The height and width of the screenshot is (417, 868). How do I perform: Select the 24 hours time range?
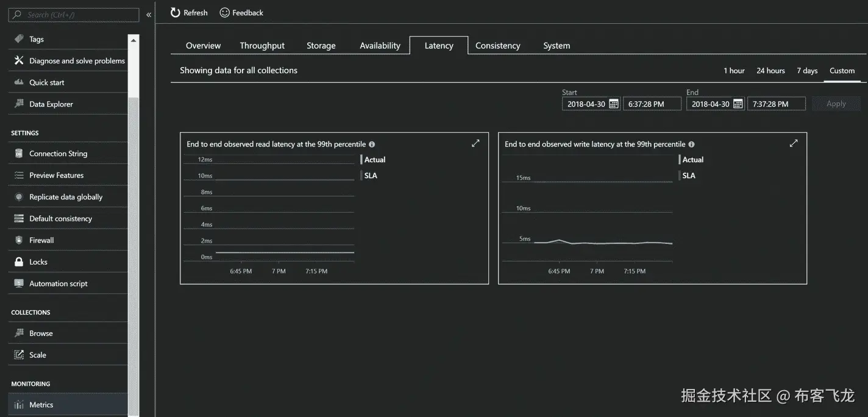click(770, 71)
